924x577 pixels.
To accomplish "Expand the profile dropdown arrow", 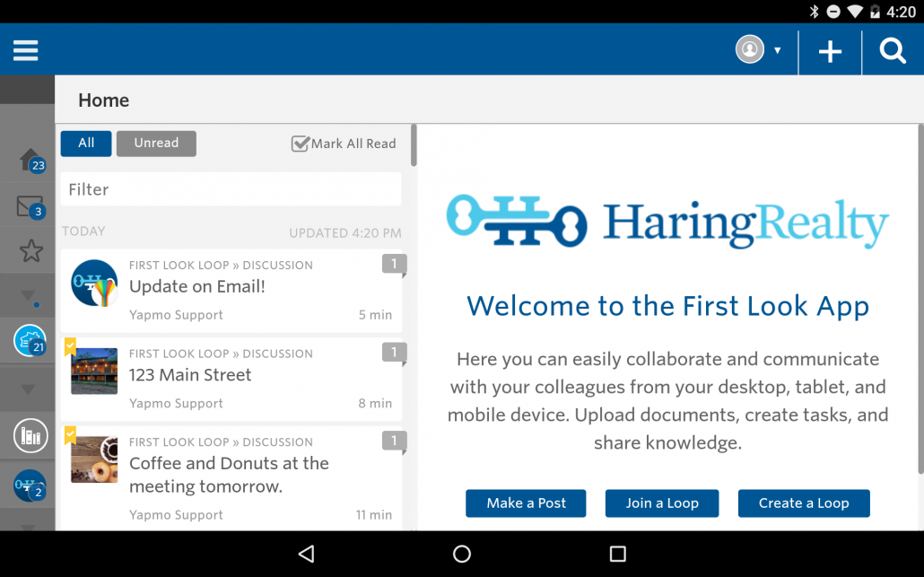I will [x=777, y=50].
